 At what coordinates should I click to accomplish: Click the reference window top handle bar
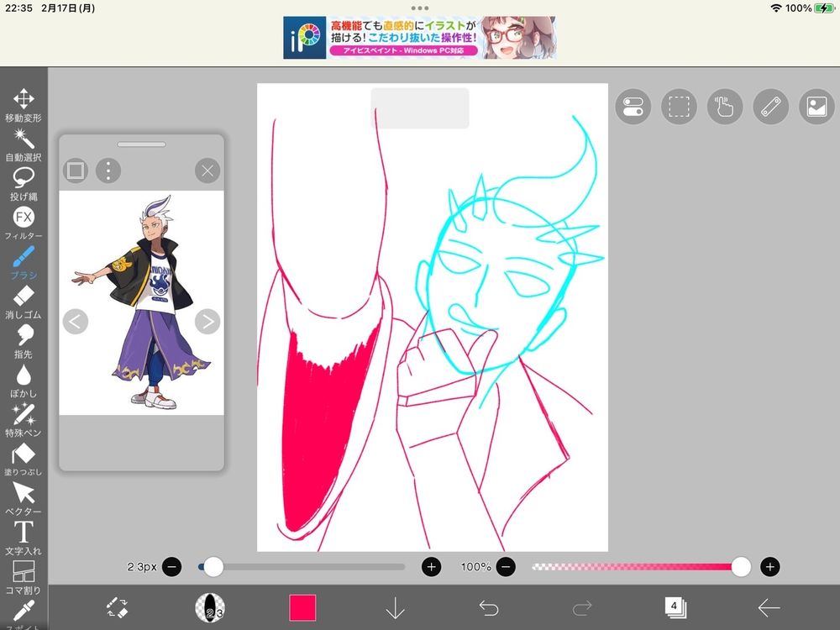coord(141,144)
